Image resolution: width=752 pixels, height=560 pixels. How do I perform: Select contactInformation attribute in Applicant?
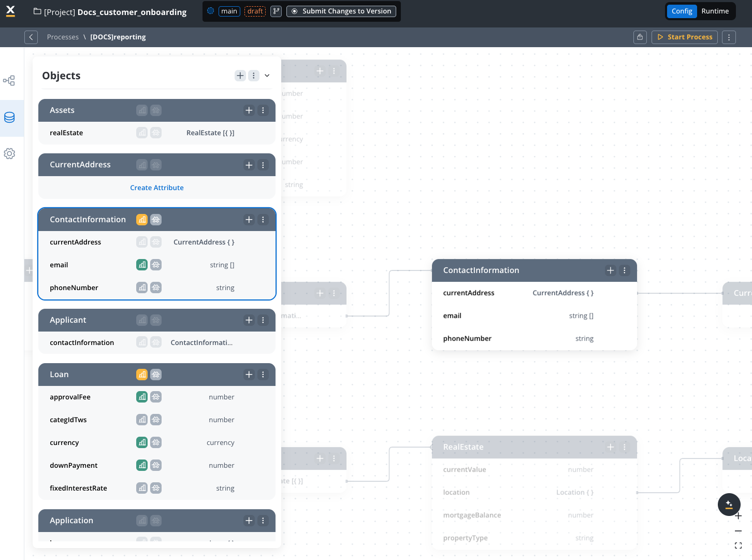click(x=157, y=342)
